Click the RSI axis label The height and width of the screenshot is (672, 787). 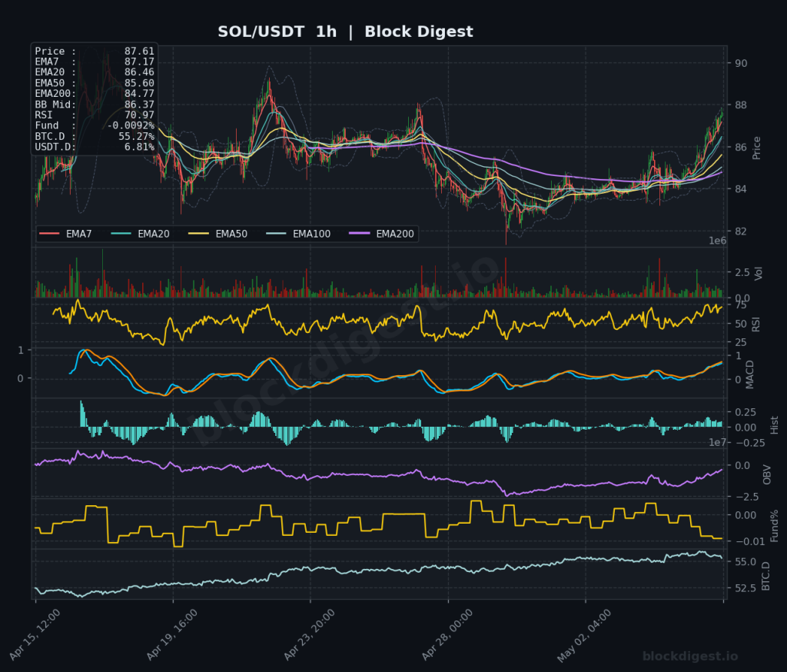[x=756, y=324]
